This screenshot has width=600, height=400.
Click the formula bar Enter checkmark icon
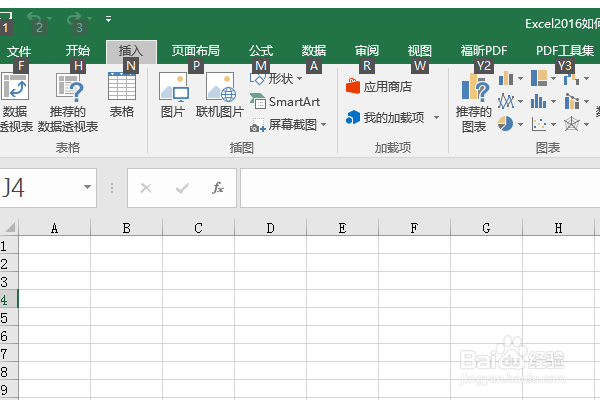click(x=182, y=188)
